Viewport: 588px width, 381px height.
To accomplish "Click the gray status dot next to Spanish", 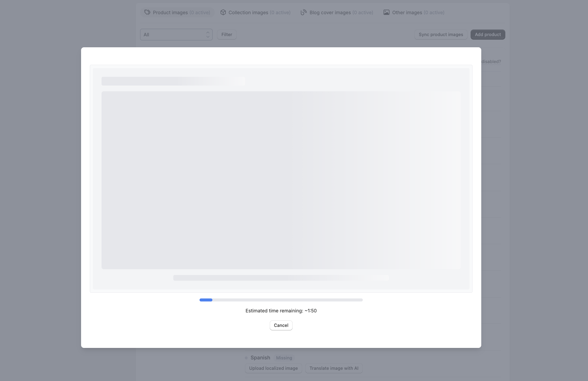I will coord(246,358).
